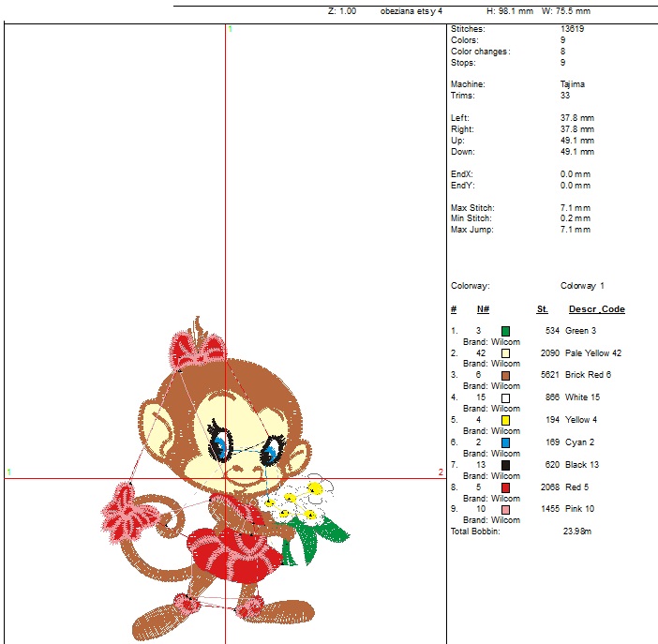Click the Colorway 1 value

pos(582,286)
